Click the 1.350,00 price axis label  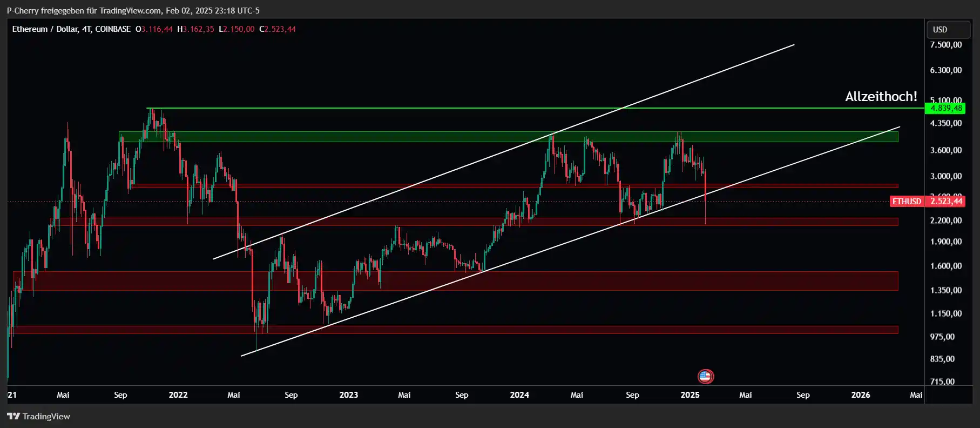pyautogui.click(x=946, y=290)
